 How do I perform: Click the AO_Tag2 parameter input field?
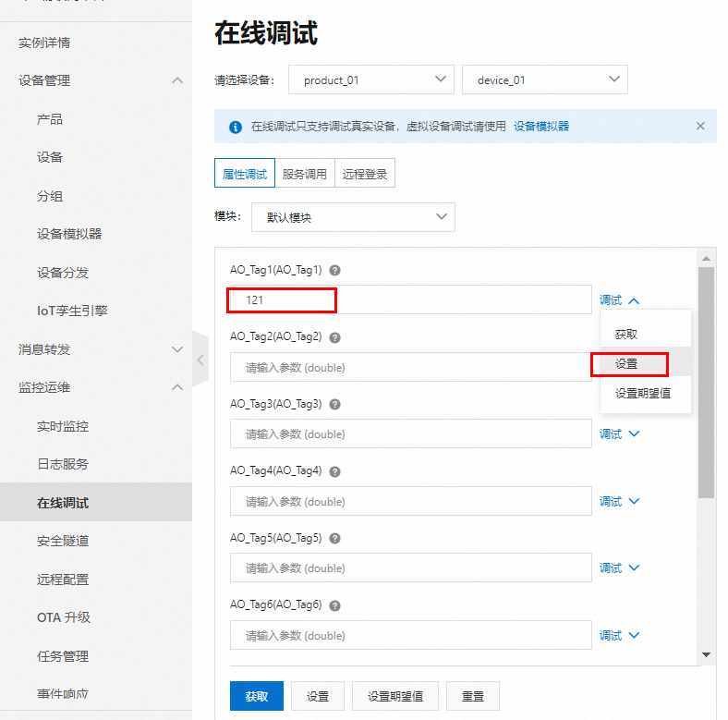[x=410, y=368]
